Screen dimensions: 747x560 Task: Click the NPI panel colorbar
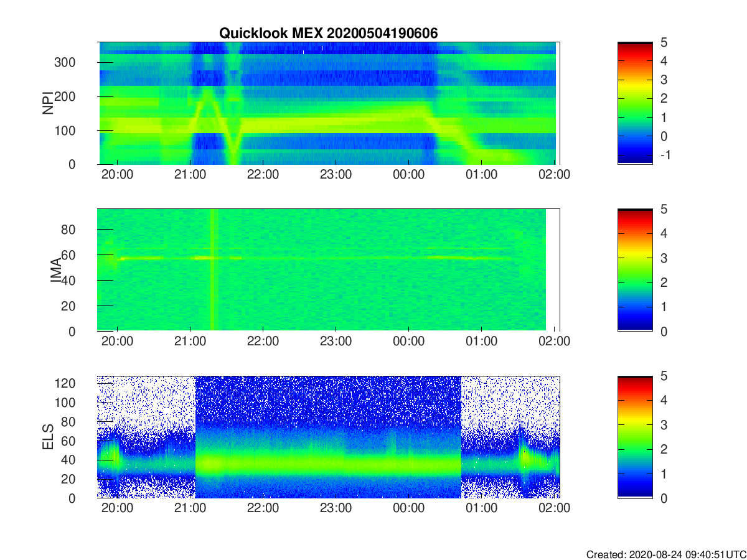click(x=635, y=103)
